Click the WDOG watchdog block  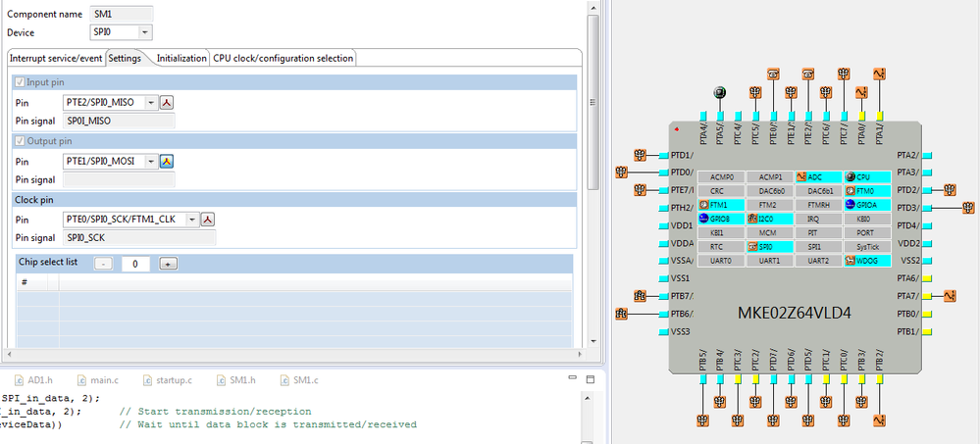click(867, 261)
